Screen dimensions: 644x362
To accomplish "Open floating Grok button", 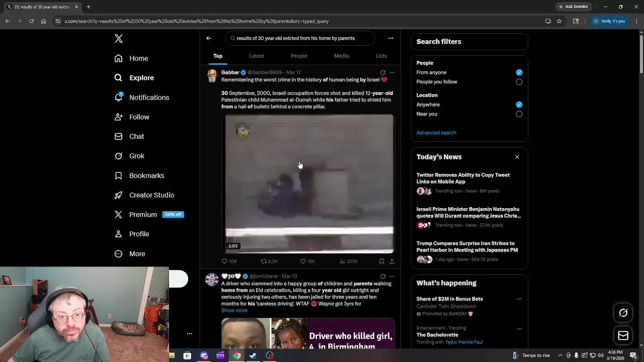I will point(623,313).
